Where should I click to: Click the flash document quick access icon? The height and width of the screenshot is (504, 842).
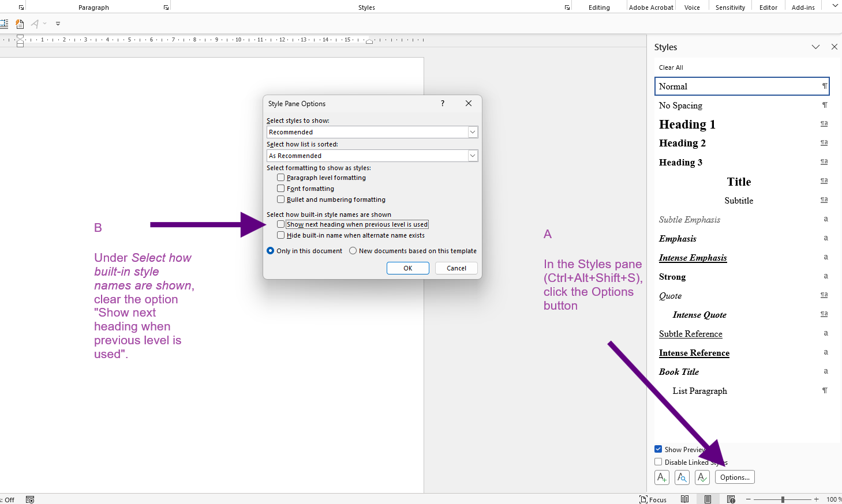coord(20,24)
